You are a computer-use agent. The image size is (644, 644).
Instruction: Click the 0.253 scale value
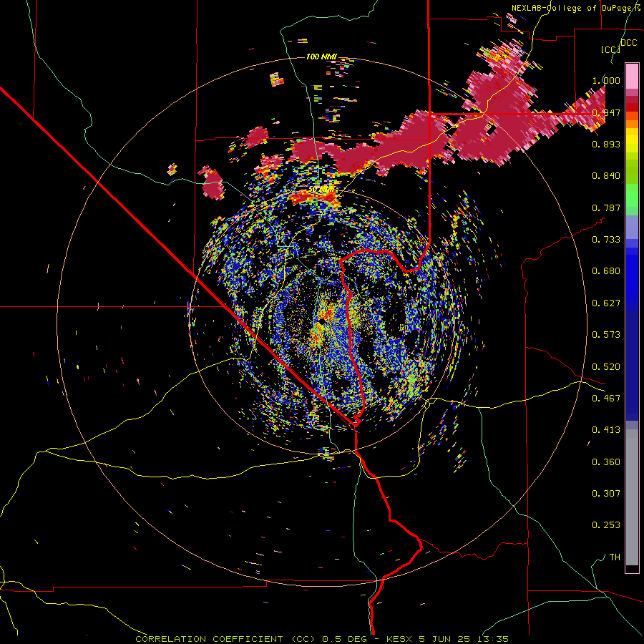point(606,525)
